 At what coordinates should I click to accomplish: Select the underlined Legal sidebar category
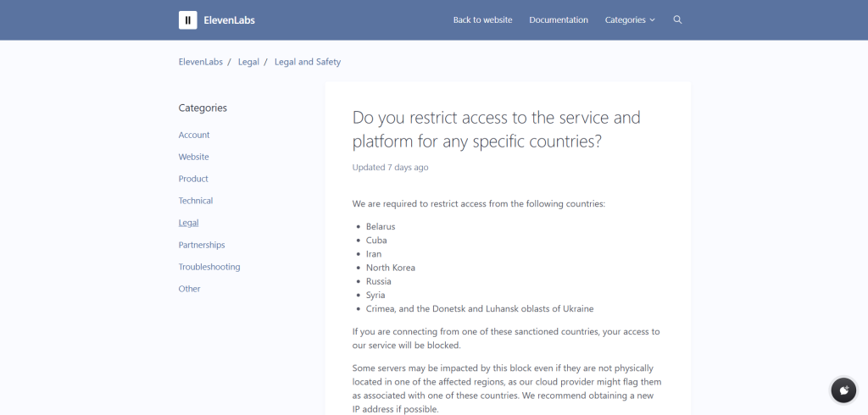[188, 223]
